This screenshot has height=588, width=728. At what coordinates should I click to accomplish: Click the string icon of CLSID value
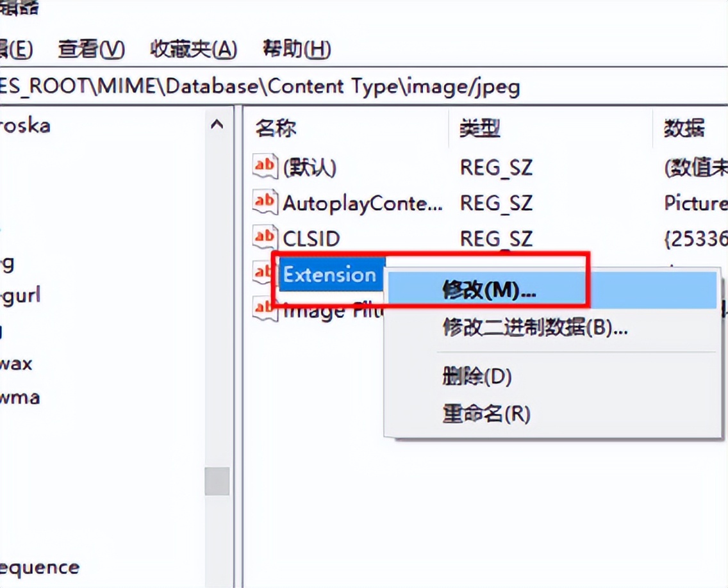(x=265, y=238)
